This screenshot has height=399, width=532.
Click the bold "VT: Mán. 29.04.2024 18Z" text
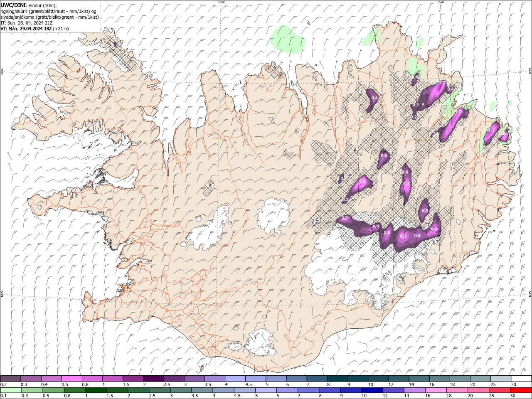[x=26, y=29]
